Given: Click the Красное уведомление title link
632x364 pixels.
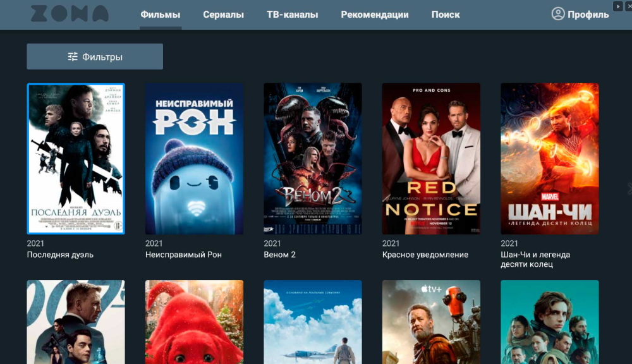Looking at the screenshot, I should (425, 255).
